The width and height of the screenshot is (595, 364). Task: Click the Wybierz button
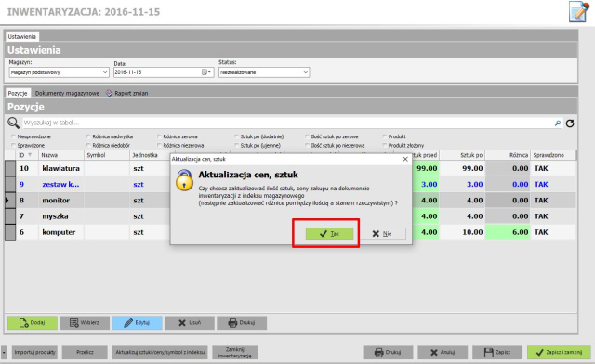pos(85,322)
